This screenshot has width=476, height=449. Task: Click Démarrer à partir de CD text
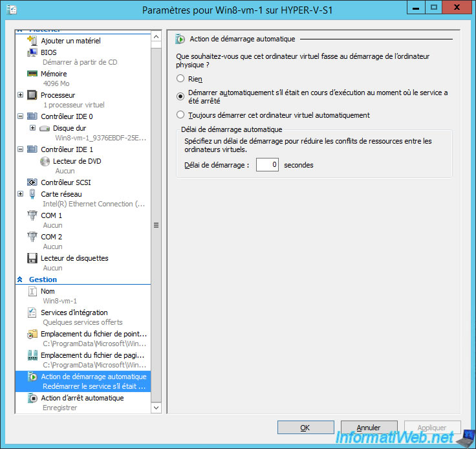tap(80, 62)
